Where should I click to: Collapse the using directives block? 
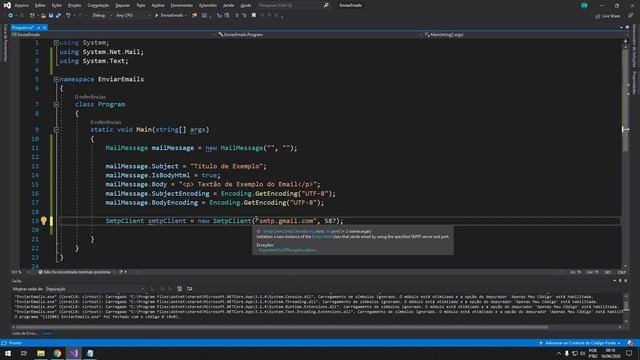tap(56, 42)
